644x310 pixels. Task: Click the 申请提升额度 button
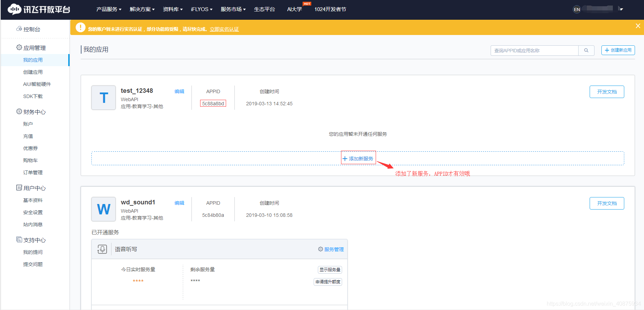coord(328,282)
